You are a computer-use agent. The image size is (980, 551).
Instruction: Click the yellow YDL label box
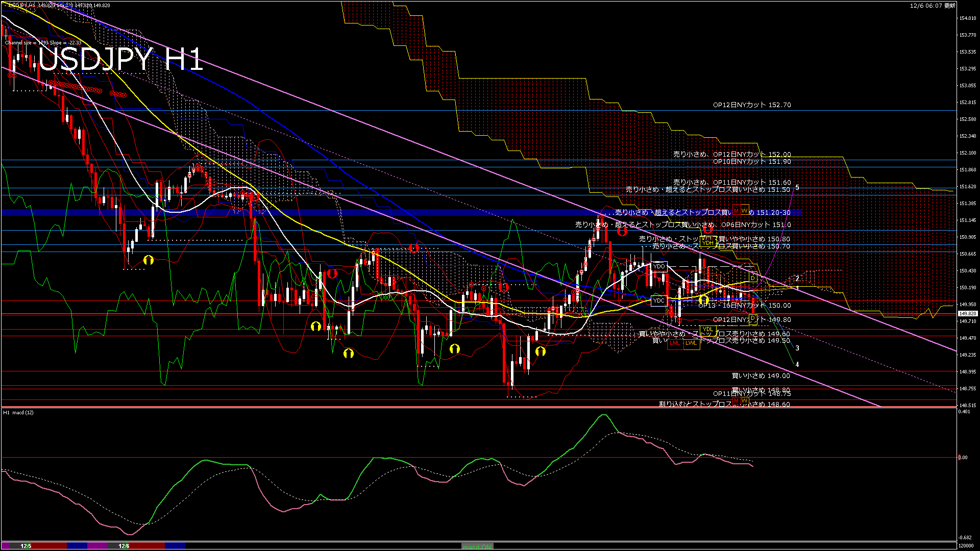tap(707, 329)
